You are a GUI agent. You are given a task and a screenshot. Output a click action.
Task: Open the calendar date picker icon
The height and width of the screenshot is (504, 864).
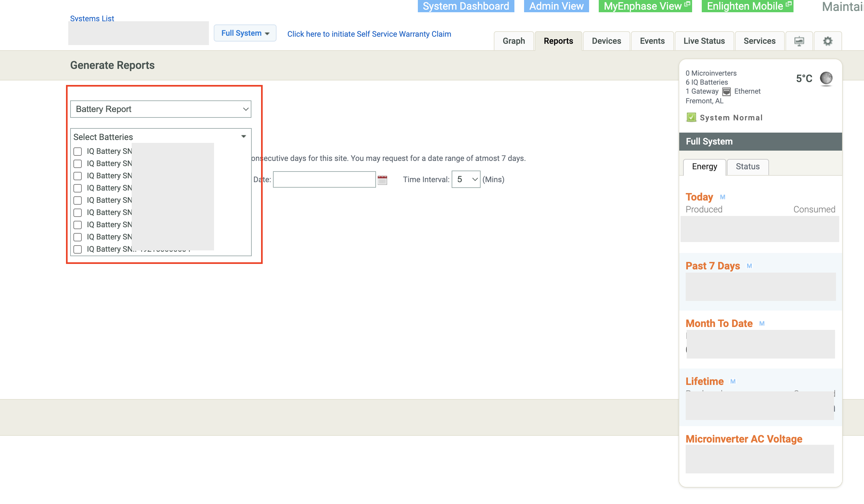(x=382, y=180)
